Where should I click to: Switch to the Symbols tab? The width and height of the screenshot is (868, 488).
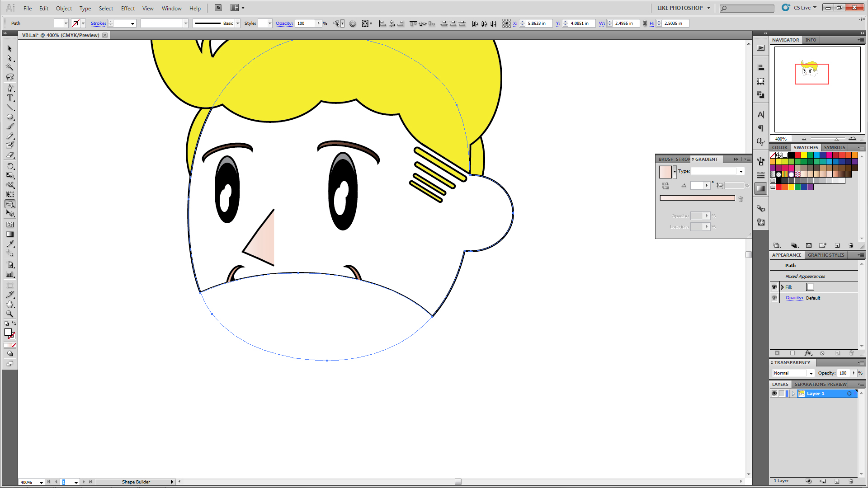click(x=834, y=147)
